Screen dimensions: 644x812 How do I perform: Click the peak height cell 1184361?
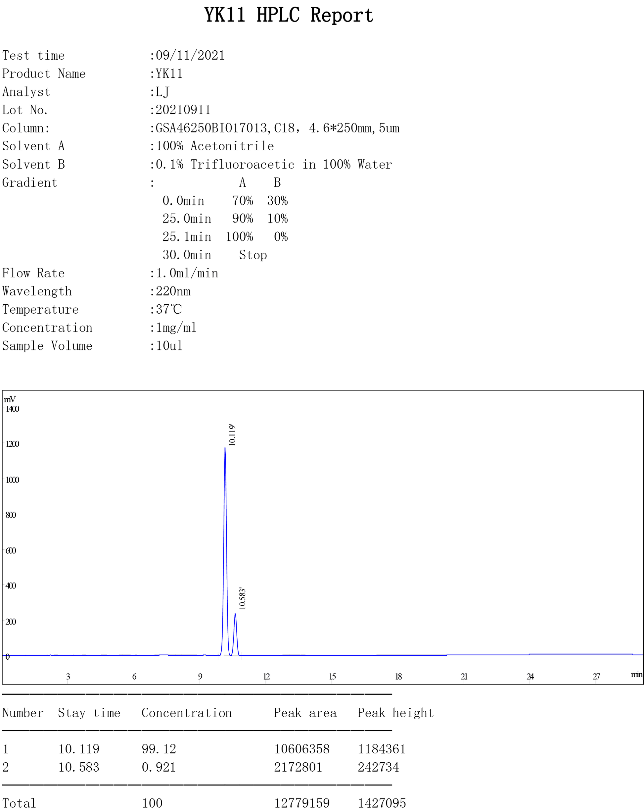coord(382,749)
